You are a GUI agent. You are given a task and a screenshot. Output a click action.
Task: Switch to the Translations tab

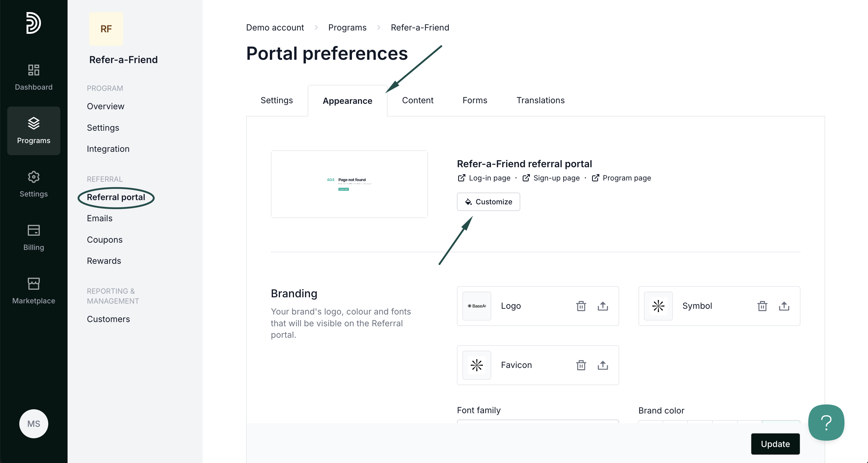tap(540, 100)
